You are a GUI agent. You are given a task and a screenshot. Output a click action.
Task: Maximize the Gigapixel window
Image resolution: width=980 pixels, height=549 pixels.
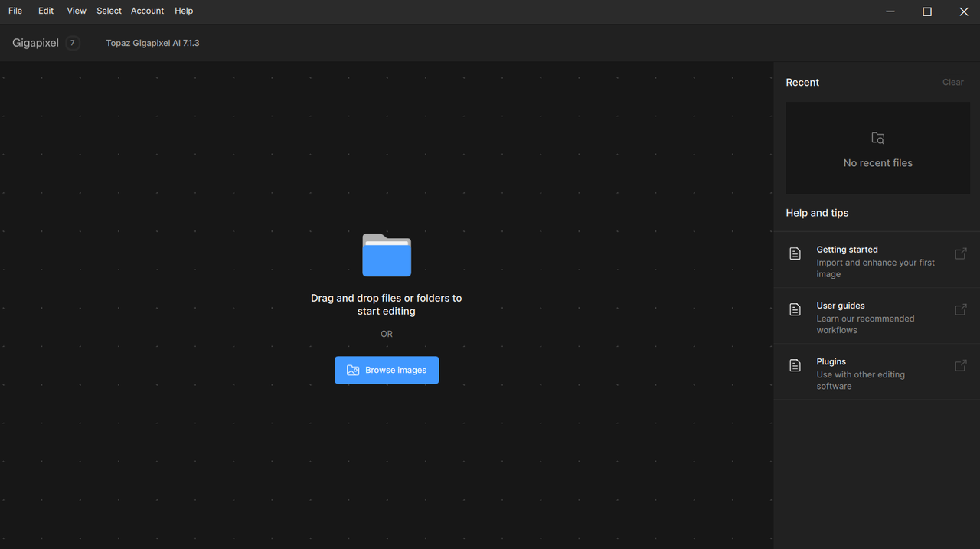[x=927, y=11]
